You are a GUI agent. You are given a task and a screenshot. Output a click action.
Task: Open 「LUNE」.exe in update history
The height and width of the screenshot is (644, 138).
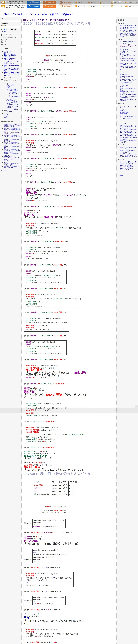point(124,86)
